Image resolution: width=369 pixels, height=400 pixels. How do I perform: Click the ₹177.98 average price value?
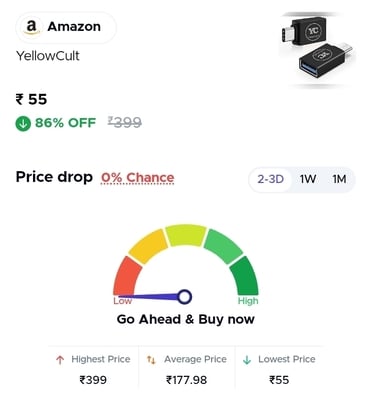coord(186,380)
